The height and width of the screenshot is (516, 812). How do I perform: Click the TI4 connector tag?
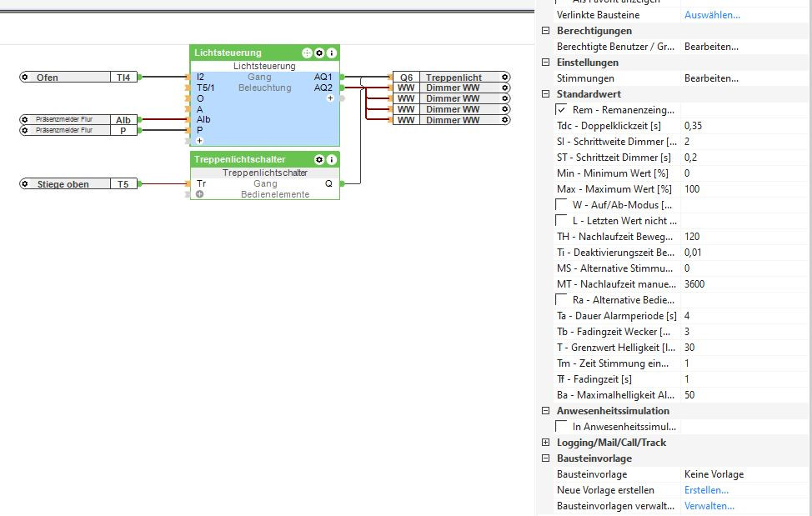123,78
